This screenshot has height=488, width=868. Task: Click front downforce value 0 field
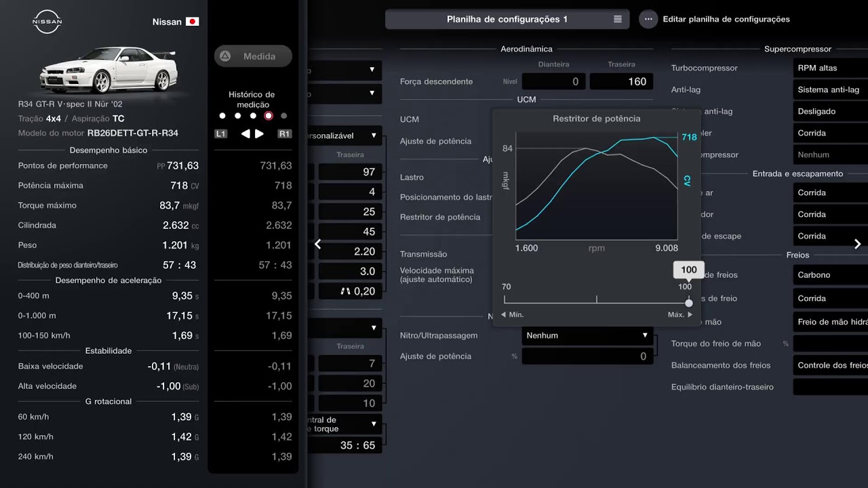[554, 81]
